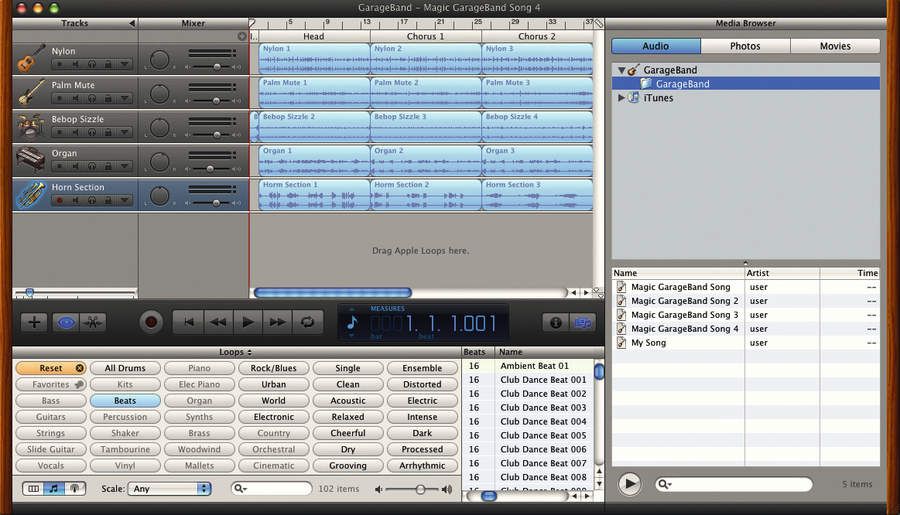Screen dimensions: 900x515
Task: Filter loops by Distorted descriptor
Action: click(422, 384)
